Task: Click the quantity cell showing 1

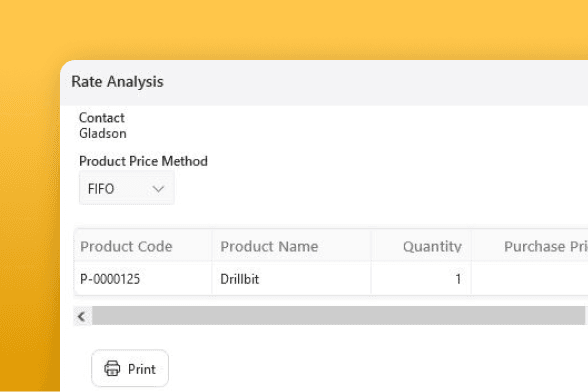Action: coord(421,279)
